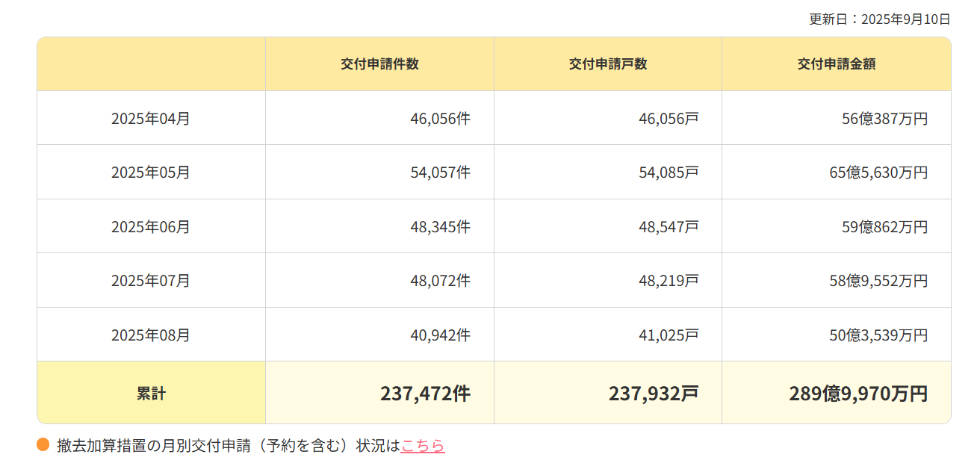Click the 累計 total row label
This screenshot has width=980, height=472.
pyautogui.click(x=151, y=394)
